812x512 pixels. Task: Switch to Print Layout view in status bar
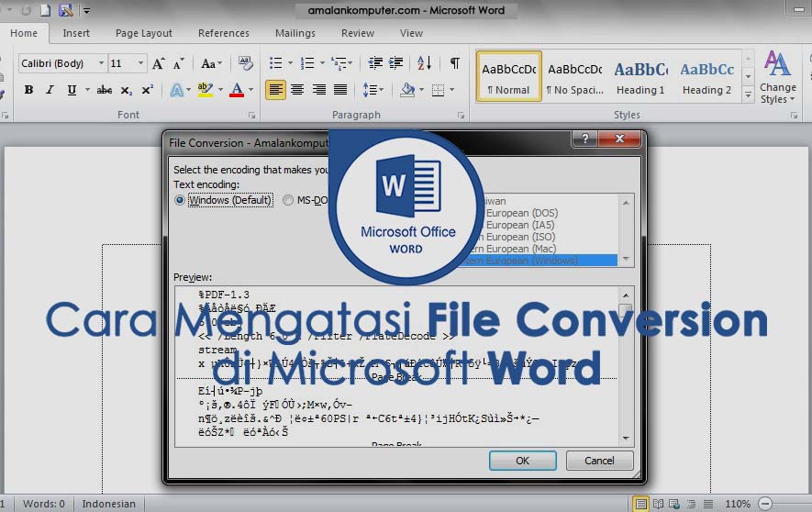click(x=640, y=504)
